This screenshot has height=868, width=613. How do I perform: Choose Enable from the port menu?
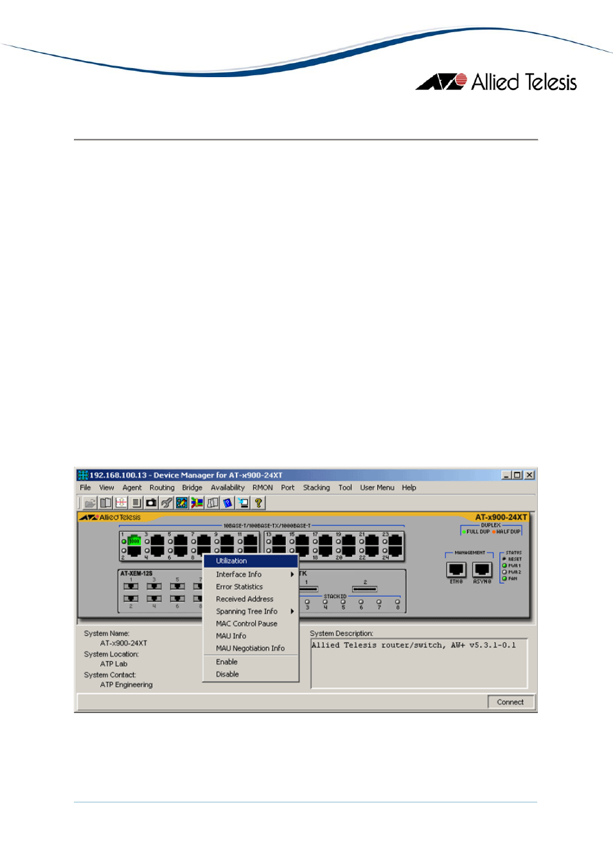pos(251,662)
